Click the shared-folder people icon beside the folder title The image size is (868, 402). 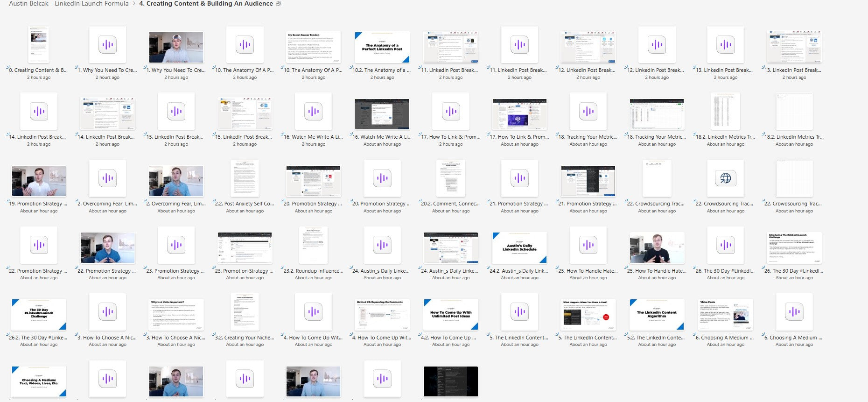(x=279, y=4)
